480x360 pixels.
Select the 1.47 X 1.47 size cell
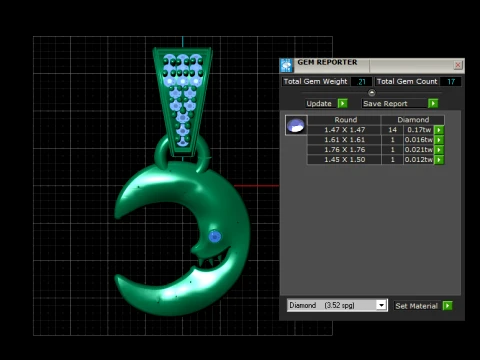click(x=344, y=130)
